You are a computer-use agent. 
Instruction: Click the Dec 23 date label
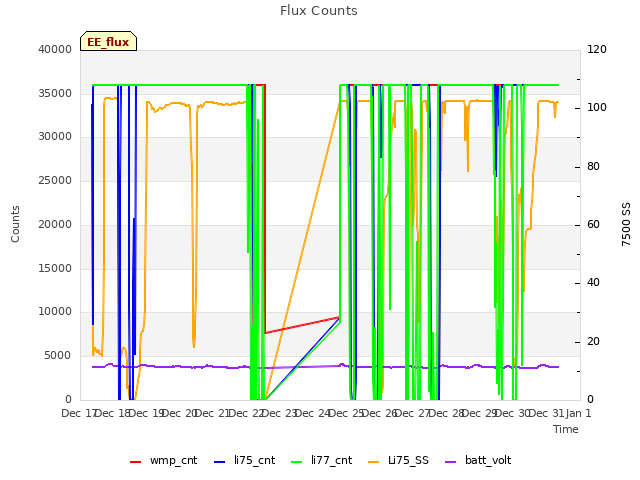click(x=279, y=413)
